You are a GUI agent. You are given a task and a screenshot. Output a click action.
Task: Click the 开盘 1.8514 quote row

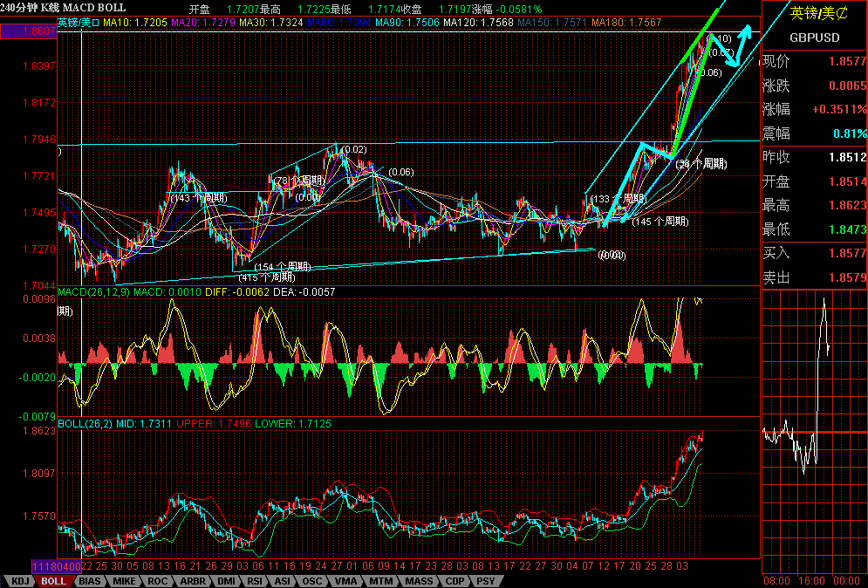tap(815, 181)
